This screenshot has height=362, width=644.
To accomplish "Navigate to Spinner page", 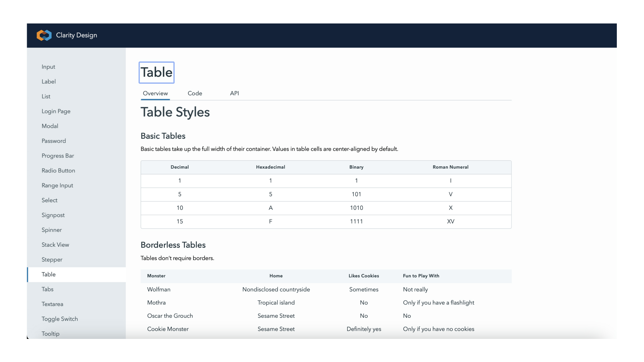I will [52, 230].
